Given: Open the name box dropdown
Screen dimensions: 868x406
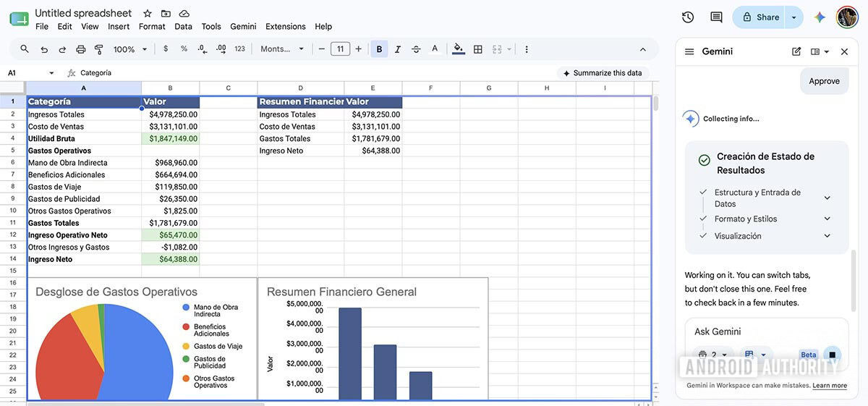Looking at the screenshot, I should pyautogui.click(x=51, y=73).
